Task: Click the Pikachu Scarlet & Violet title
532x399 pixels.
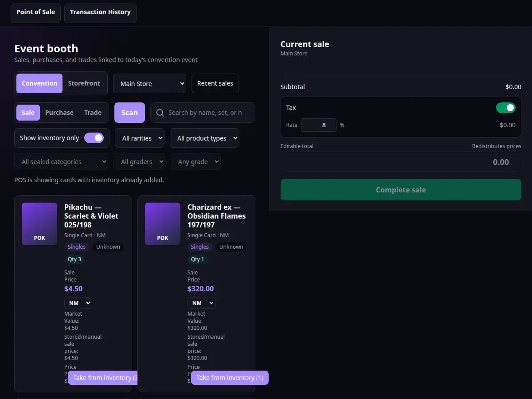Action: tap(91, 216)
